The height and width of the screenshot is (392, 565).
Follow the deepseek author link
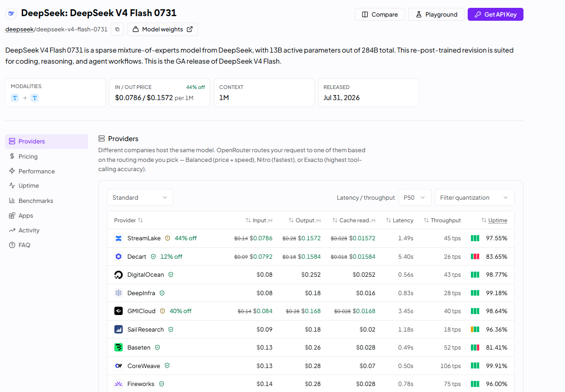point(19,29)
